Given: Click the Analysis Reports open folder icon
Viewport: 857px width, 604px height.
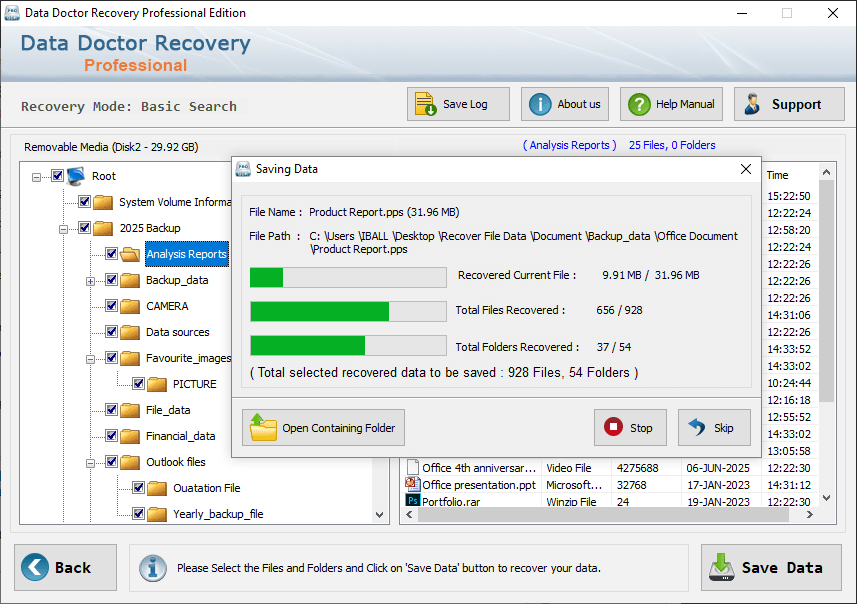Looking at the screenshot, I should [x=130, y=254].
